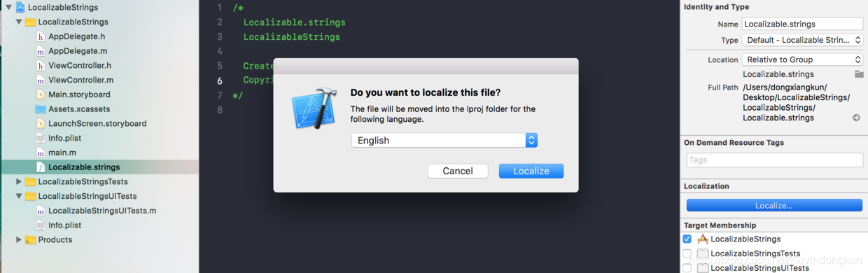Open Assets.xcassets catalog icon
The image size is (868, 273).
pos(41,109)
